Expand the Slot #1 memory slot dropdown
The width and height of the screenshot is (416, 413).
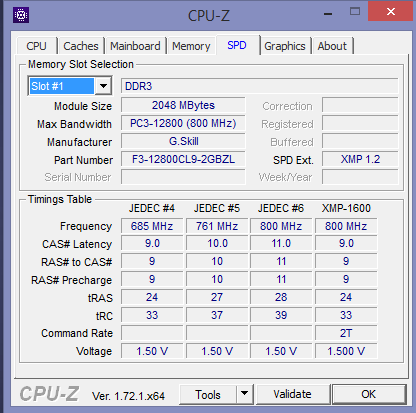pos(103,86)
